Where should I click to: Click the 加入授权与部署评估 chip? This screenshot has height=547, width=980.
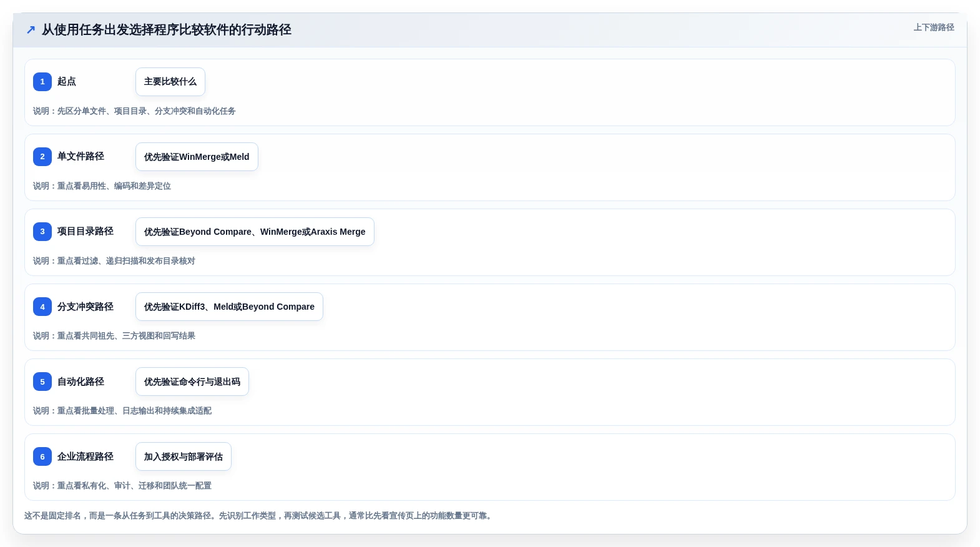pos(184,456)
